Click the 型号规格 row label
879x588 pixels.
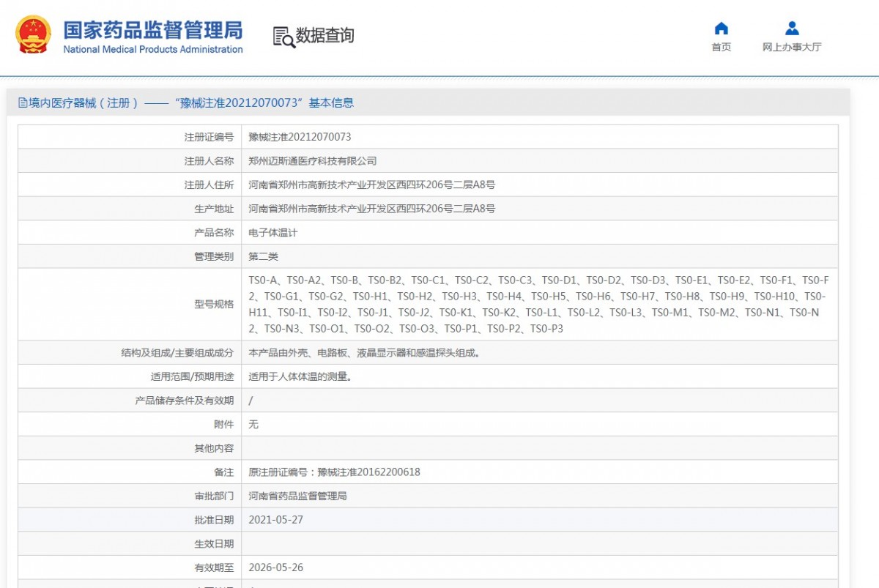point(214,305)
